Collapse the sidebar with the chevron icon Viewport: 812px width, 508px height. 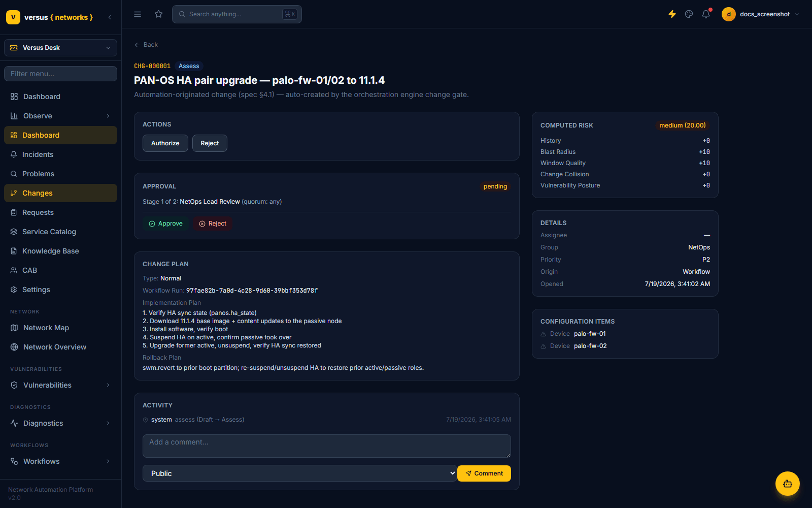(x=110, y=17)
